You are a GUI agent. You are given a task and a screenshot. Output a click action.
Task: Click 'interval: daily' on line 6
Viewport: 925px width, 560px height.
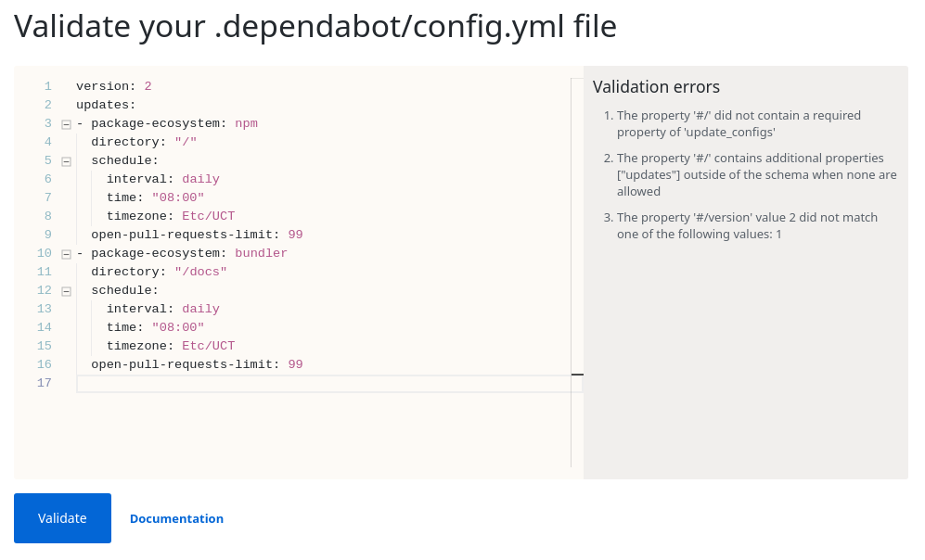click(x=162, y=179)
